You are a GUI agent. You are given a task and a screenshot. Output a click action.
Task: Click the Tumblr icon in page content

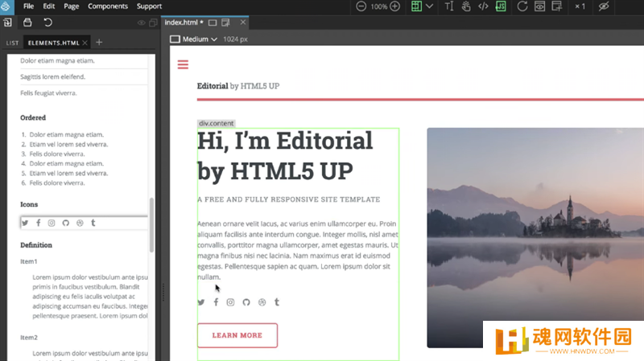tap(277, 302)
